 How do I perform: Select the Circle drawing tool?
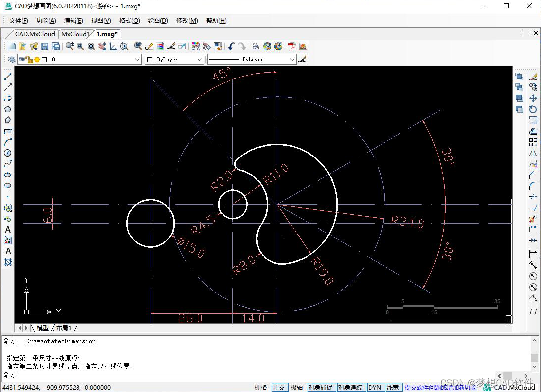point(8,153)
